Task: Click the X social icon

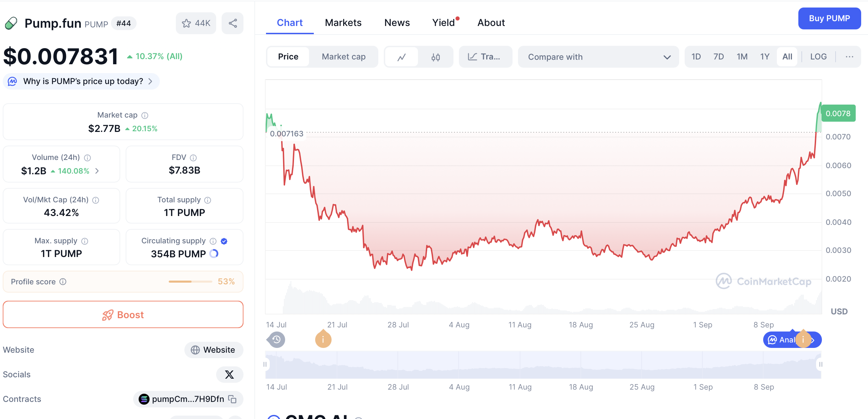Action: 229,375
